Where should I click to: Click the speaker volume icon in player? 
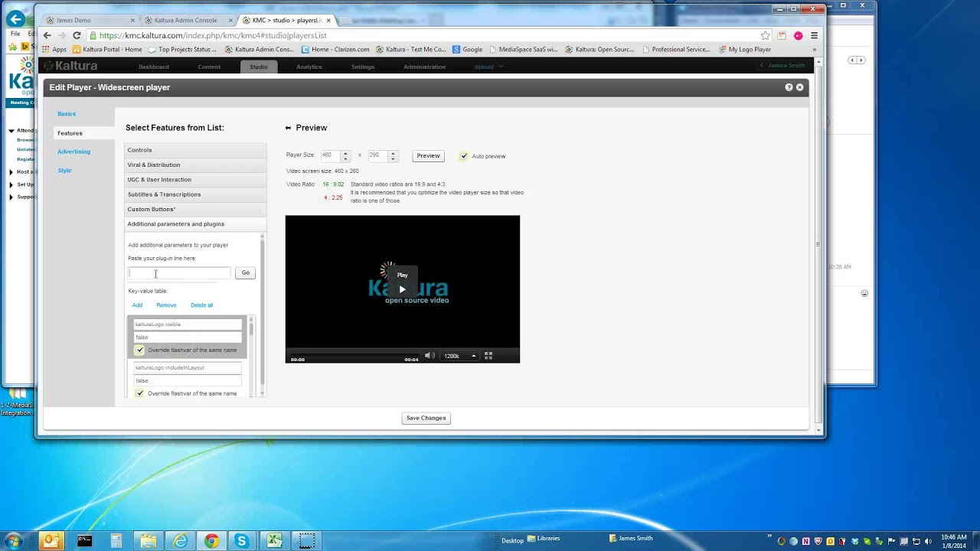(430, 355)
